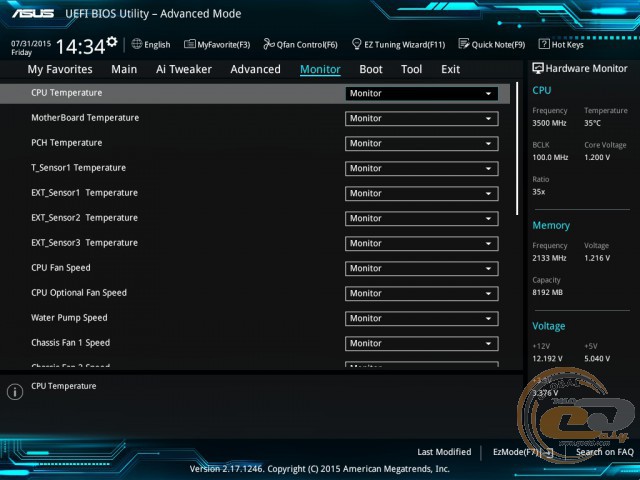Click the Hot Keys question mark icon
The width and height of the screenshot is (640, 480).
click(x=544, y=44)
